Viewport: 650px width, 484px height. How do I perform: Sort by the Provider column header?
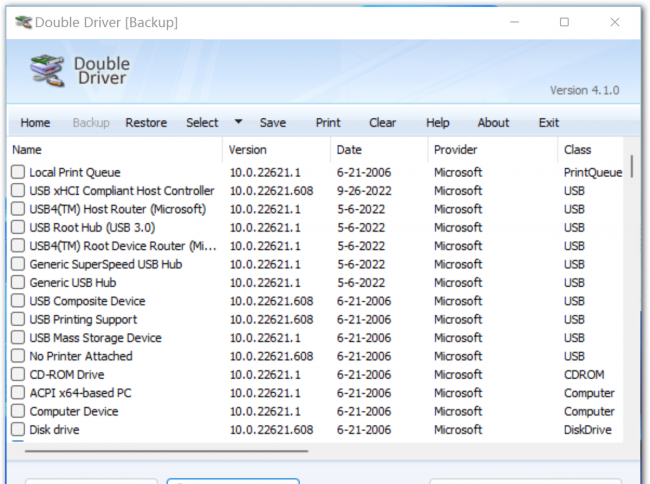pyautogui.click(x=492, y=150)
